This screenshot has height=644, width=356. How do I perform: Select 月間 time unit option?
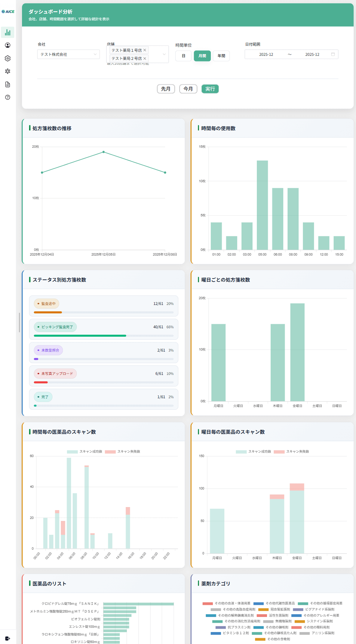point(202,56)
